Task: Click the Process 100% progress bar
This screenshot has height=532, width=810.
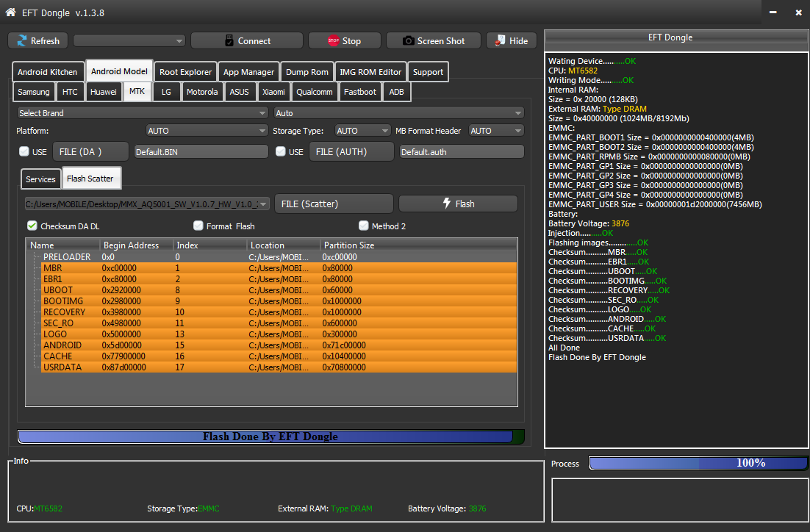Action: click(x=698, y=464)
